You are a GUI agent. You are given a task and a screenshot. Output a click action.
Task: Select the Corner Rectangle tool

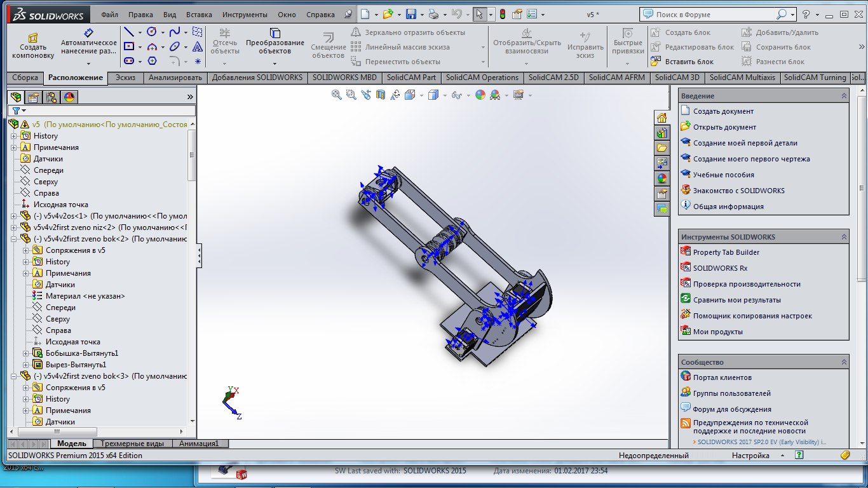129,46
